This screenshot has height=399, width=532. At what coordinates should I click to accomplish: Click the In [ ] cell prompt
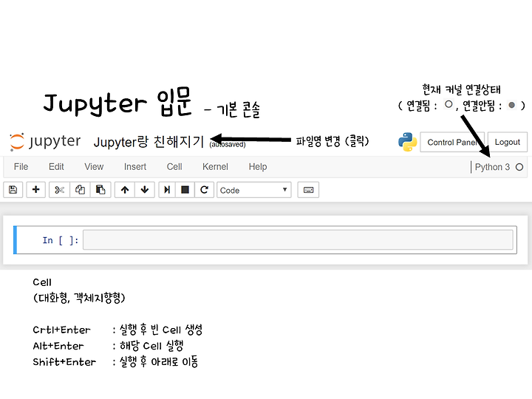tap(61, 240)
